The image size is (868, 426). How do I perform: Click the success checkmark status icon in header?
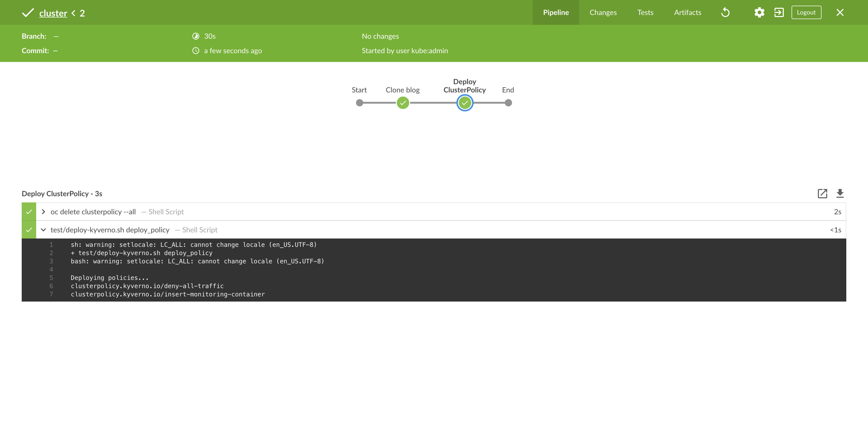pos(28,13)
